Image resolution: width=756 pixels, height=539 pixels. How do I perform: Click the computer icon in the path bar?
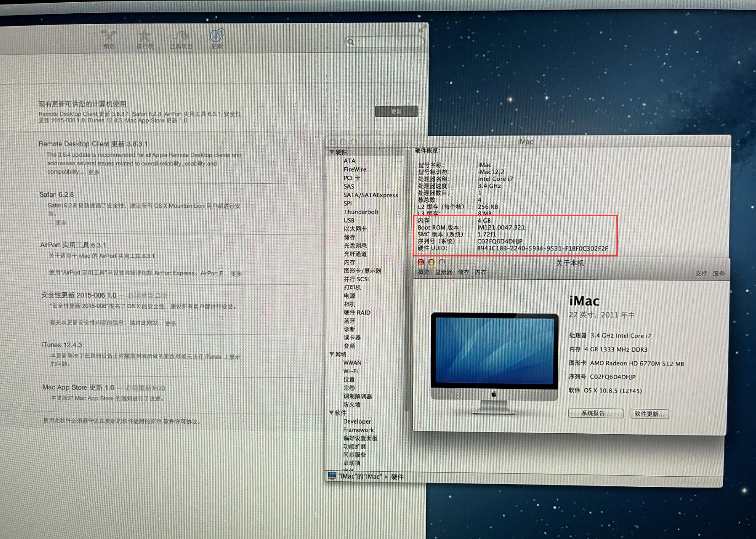pyautogui.click(x=332, y=476)
